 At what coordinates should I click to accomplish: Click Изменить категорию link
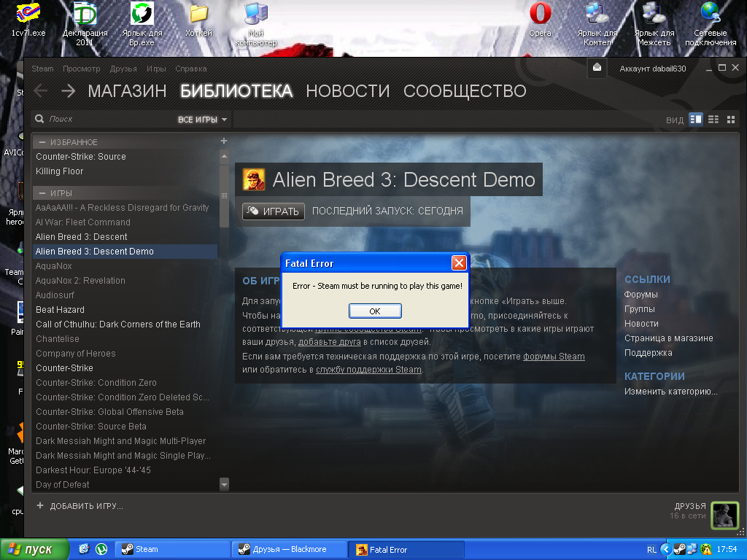pyautogui.click(x=671, y=392)
